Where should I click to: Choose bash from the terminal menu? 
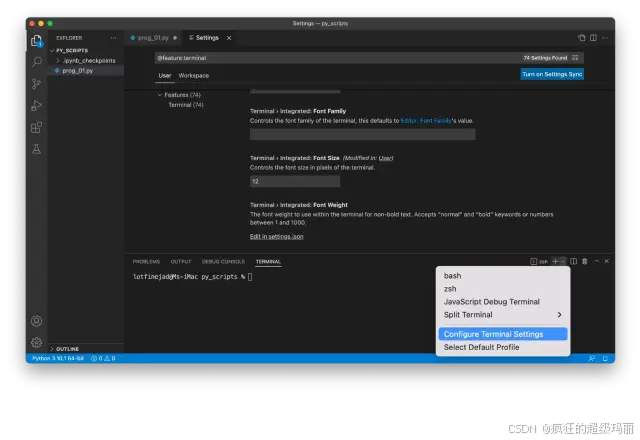(x=503, y=276)
